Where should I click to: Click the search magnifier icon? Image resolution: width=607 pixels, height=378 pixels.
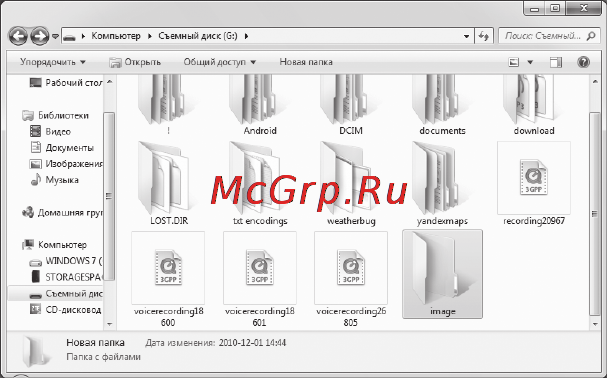point(591,36)
